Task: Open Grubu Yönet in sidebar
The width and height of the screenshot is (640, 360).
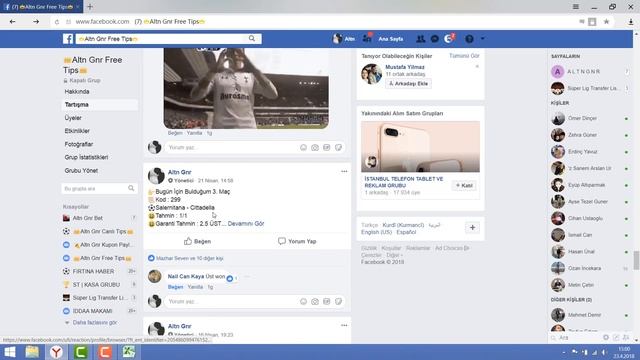Action: tap(81, 170)
